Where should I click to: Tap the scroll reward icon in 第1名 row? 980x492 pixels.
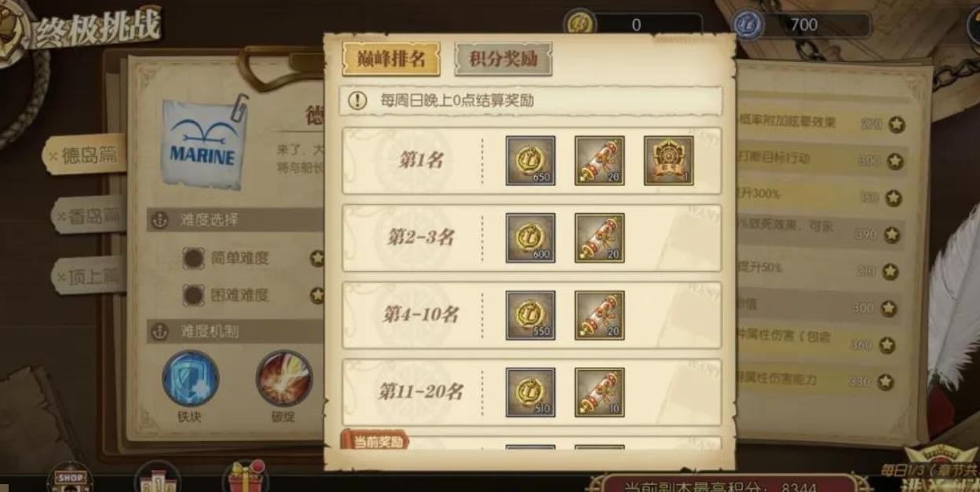(599, 160)
